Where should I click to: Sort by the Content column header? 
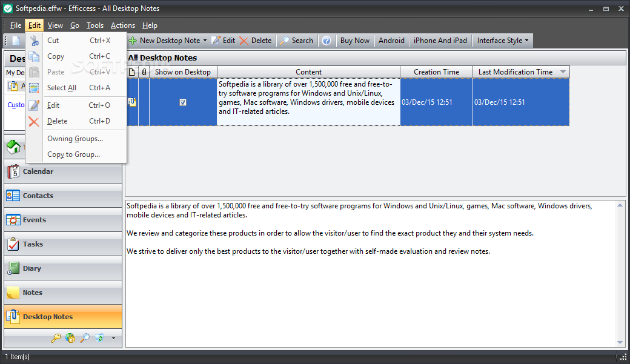(x=308, y=72)
